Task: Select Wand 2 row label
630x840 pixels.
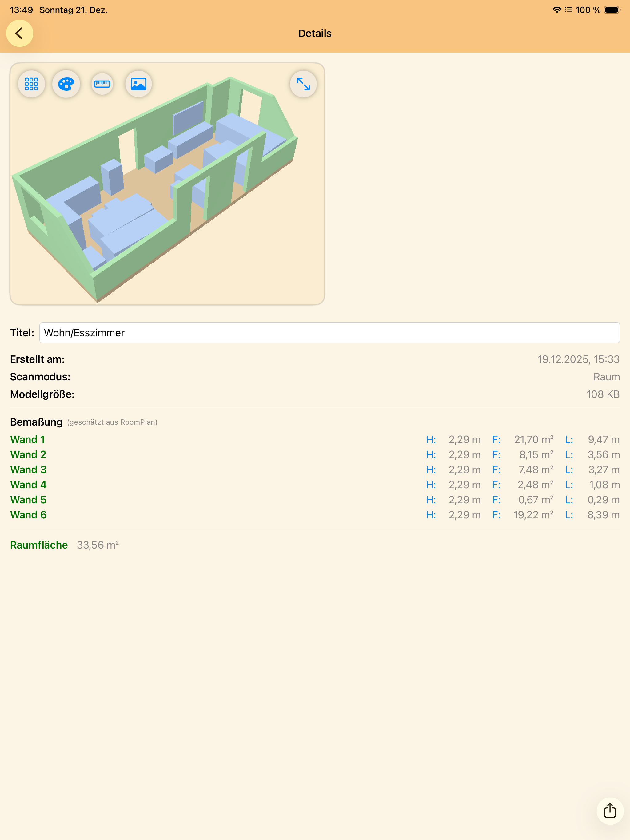Action: [x=28, y=454]
